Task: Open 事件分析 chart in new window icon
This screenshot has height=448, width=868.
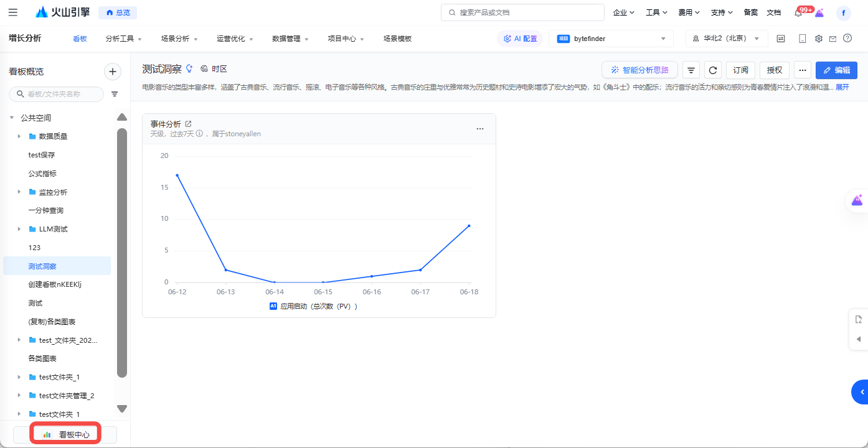Action: pyautogui.click(x=189, y=124)
